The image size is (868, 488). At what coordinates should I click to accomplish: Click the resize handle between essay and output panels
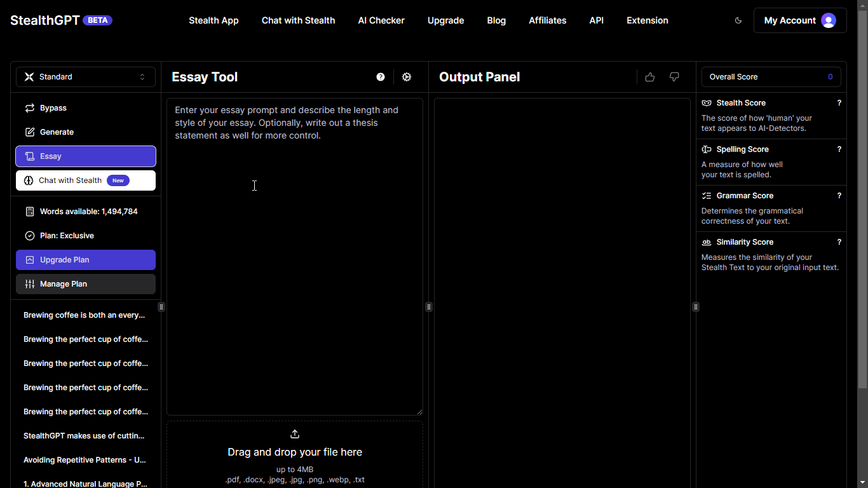[429, 307]
